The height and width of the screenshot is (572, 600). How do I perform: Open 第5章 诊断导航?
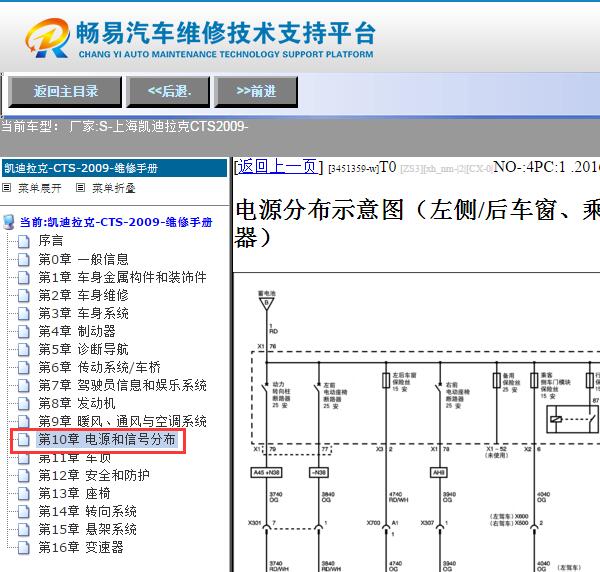83,349
